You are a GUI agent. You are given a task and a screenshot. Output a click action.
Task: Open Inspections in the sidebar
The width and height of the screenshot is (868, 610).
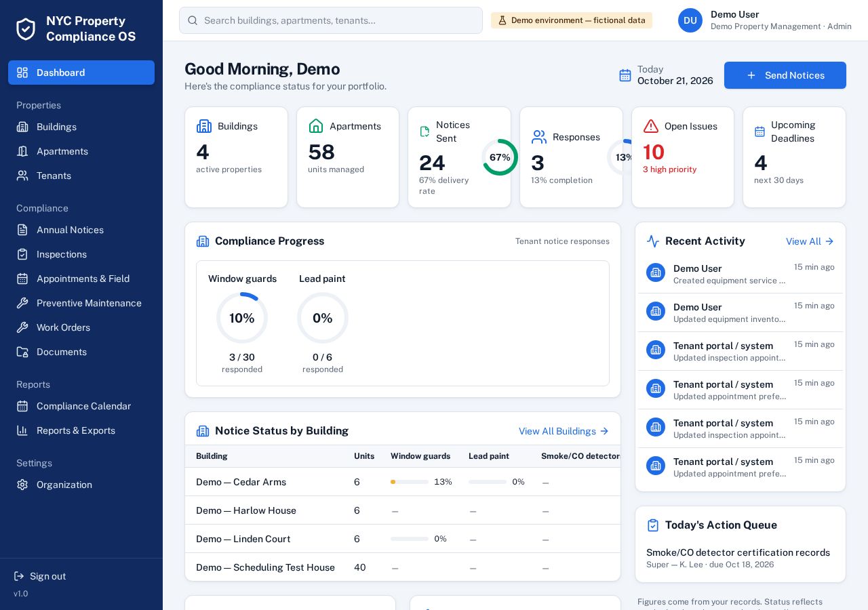pos(81,254)
